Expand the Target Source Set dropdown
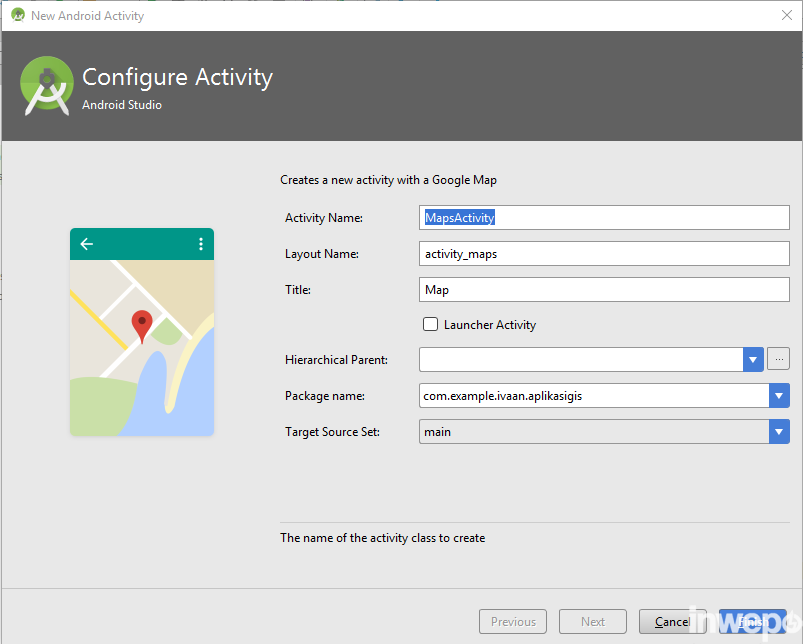The image size is (803, 644). click(779, 432)
